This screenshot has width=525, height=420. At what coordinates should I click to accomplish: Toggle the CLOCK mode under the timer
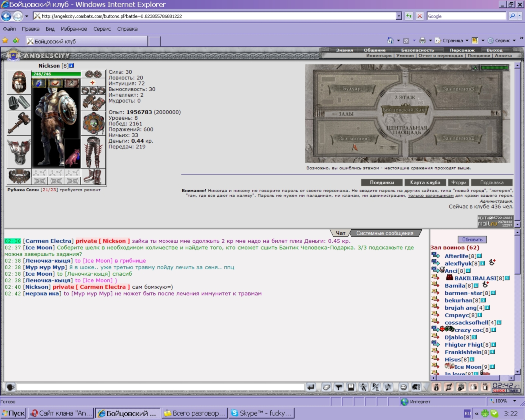pos(499,391)
